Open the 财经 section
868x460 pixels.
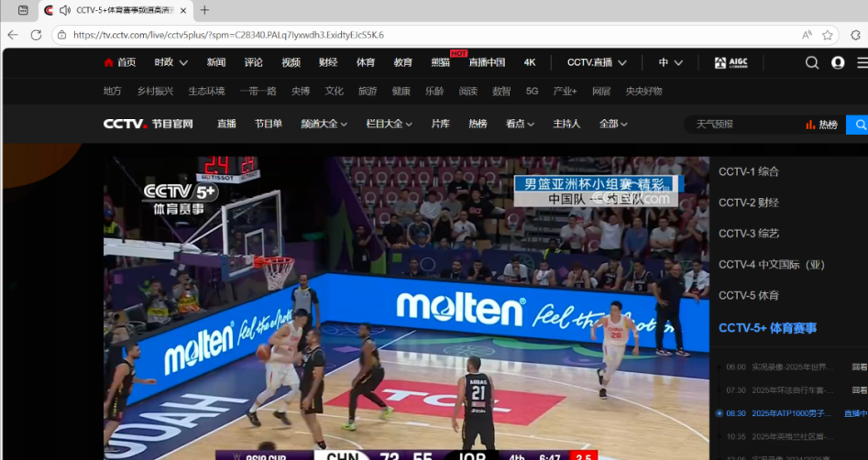(328, 62)
